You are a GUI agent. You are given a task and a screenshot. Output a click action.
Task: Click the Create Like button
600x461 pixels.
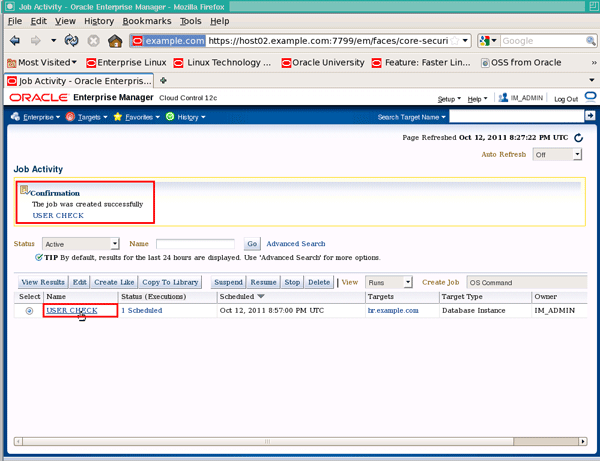[114, 282]
